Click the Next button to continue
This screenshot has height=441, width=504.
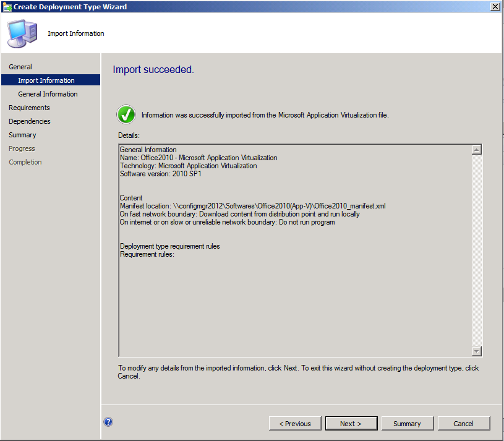pos(351,423)
